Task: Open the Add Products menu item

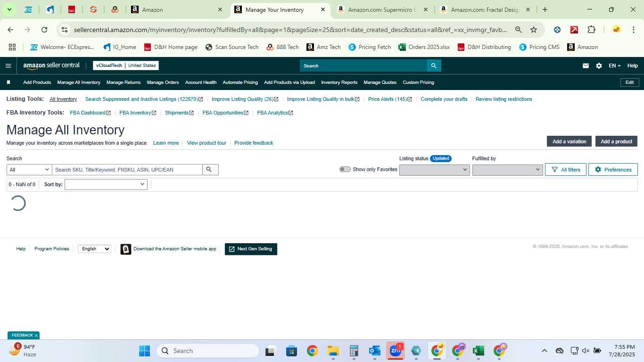Action: click(x=37, y=82)
